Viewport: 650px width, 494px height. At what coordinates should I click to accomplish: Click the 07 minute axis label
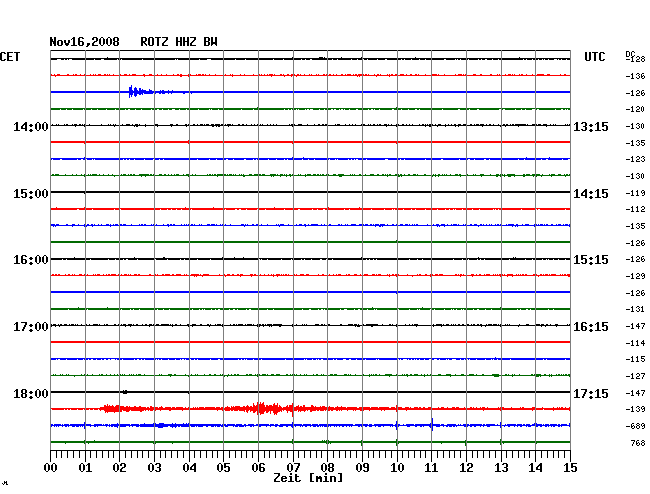coord(293,468)
